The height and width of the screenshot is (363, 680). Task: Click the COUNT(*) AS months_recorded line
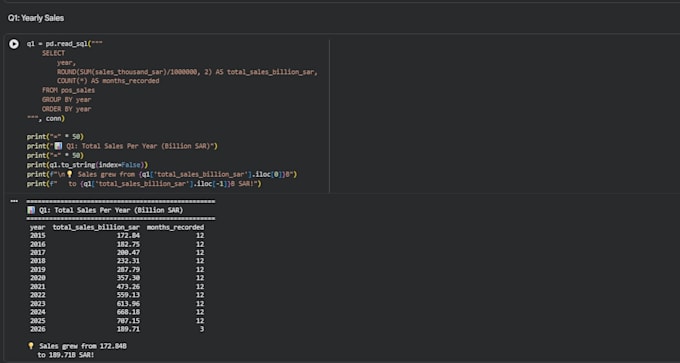click(108, 81)
